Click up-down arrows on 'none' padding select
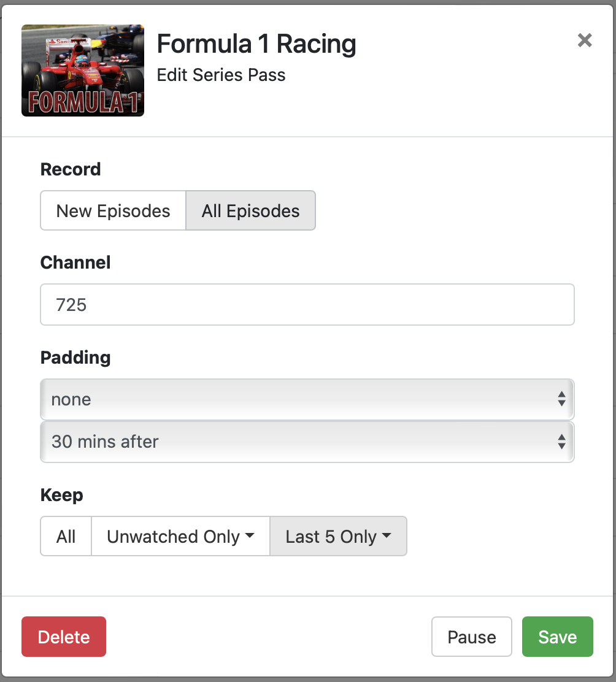The image size is (616, 682). [x=561, y=400]
